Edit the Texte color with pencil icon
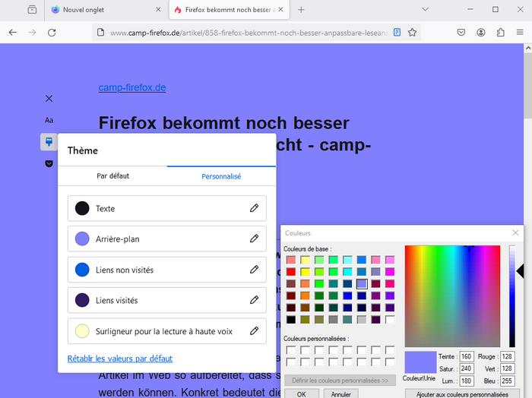 point(254,208)
